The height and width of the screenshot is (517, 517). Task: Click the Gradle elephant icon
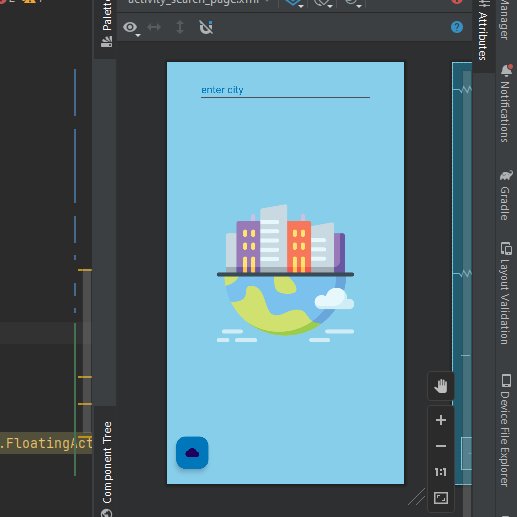point(506,175)
